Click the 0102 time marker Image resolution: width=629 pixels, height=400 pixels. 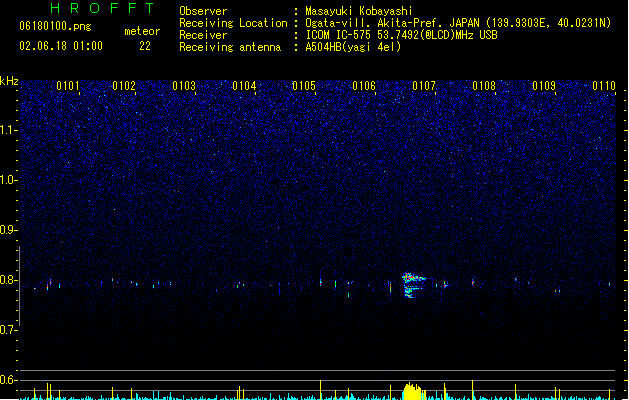124,86
